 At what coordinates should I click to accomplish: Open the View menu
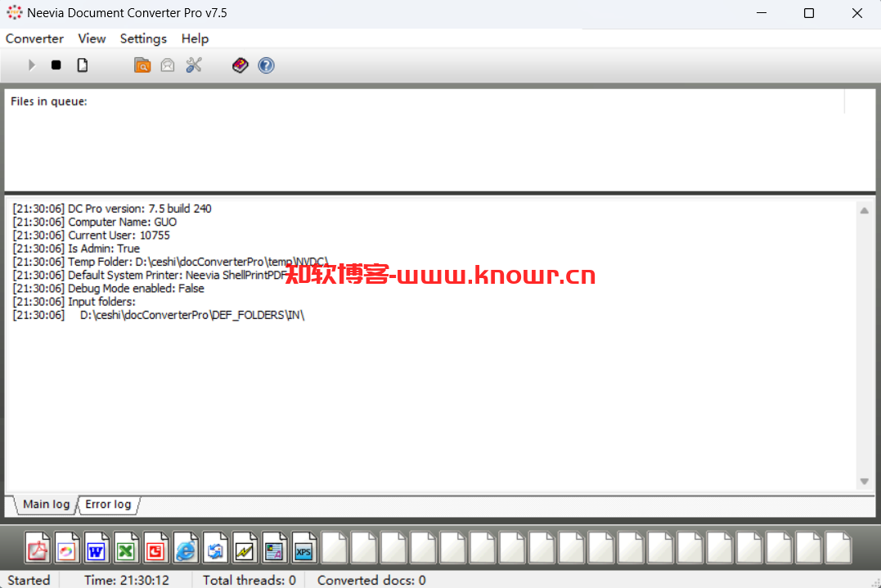(92, 38)
